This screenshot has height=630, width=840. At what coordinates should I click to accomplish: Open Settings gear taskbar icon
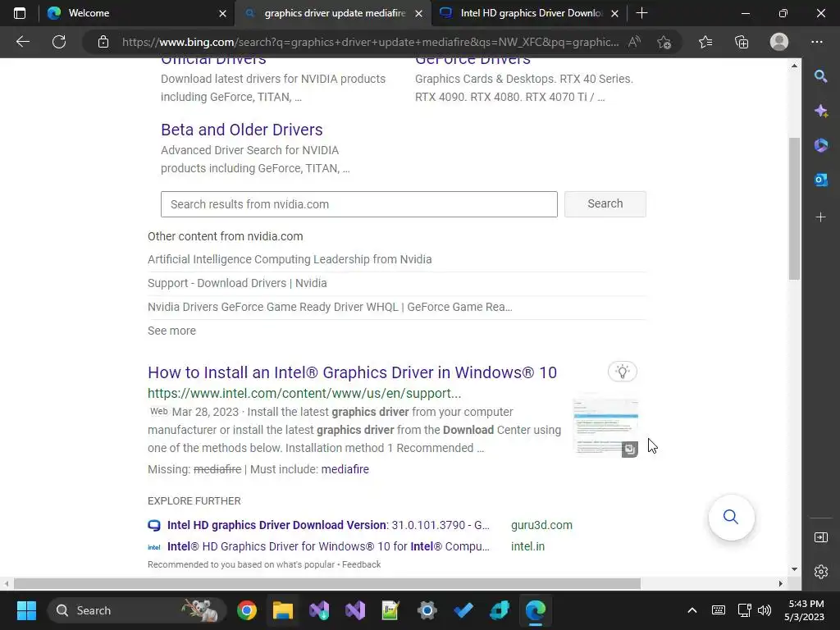[427, 610]
